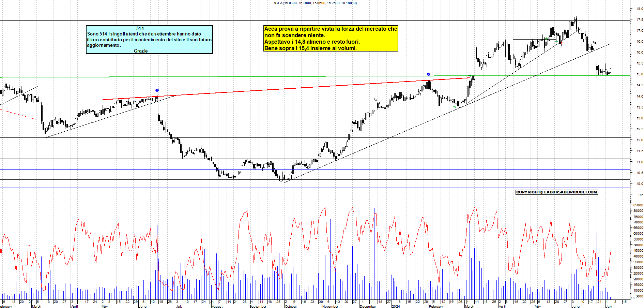Click the 14.5 price axis label

pyautogui.click(x=640, y=85)
